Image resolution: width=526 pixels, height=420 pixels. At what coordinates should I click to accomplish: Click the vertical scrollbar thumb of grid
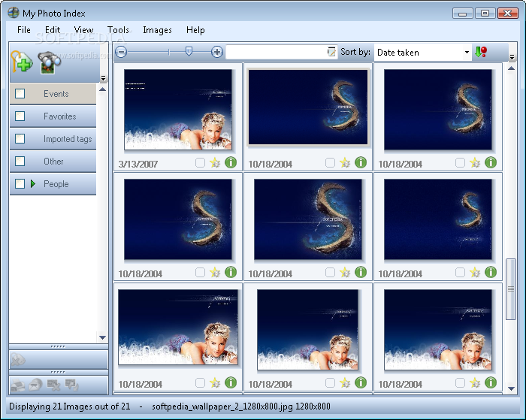tap(511, 289)
